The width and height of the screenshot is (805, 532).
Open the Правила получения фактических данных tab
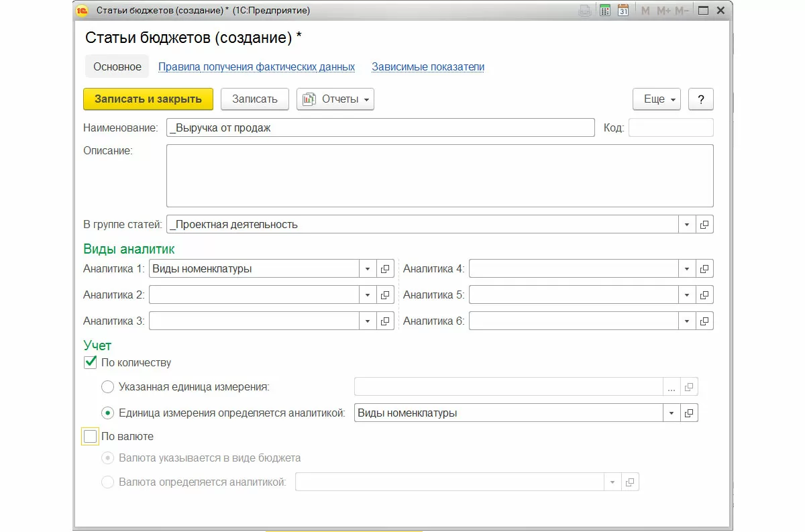[256, 67]
